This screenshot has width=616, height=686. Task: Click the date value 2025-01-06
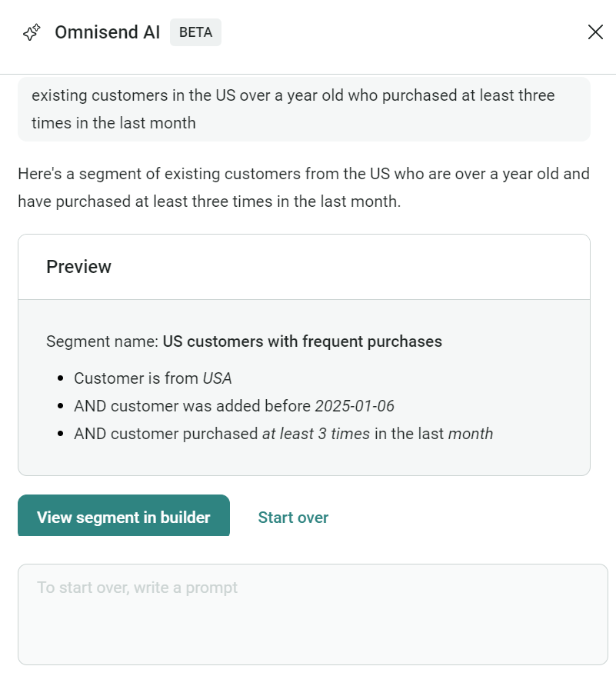[x=355, y=406]
